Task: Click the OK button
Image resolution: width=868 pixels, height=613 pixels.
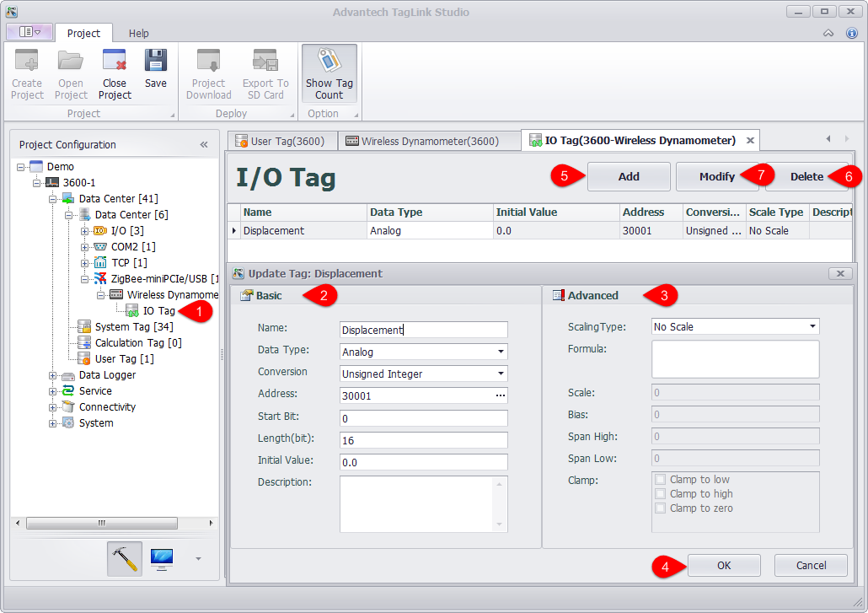Action: (724, 566)
